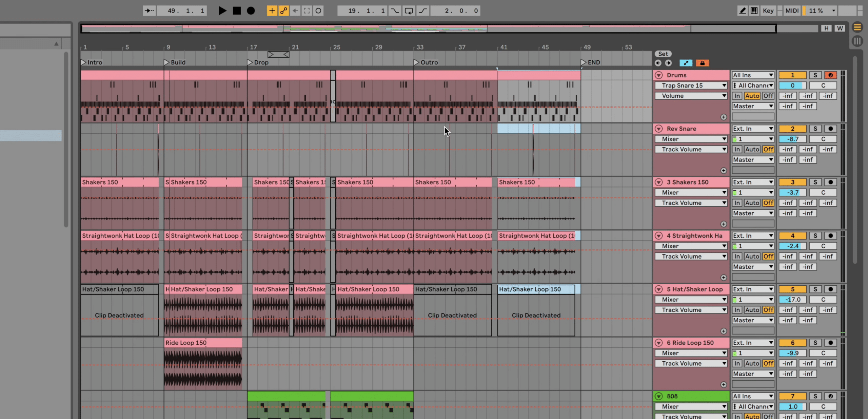Screen dimensions: 868x419
Task: Switch to Session view selector icon
Action: [857, 41]
